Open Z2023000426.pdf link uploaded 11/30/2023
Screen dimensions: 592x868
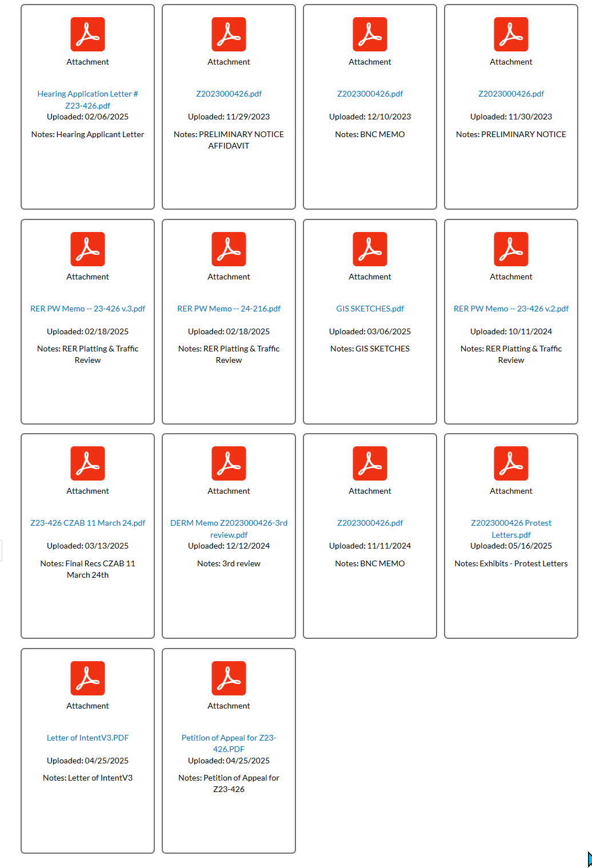[x=511, y=94]
